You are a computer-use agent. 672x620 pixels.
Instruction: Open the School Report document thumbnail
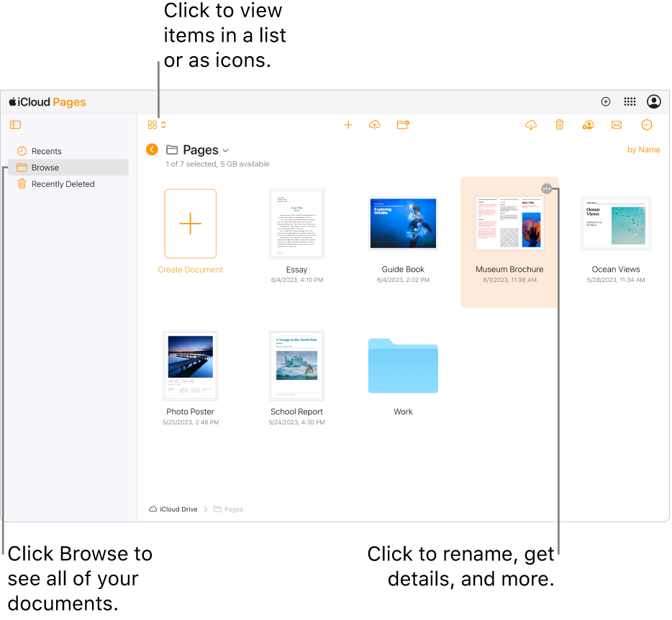click(296, 365)
